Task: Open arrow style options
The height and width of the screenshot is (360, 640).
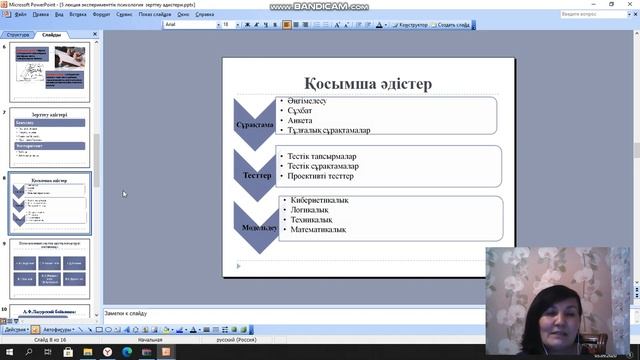Action: point(225,329)
